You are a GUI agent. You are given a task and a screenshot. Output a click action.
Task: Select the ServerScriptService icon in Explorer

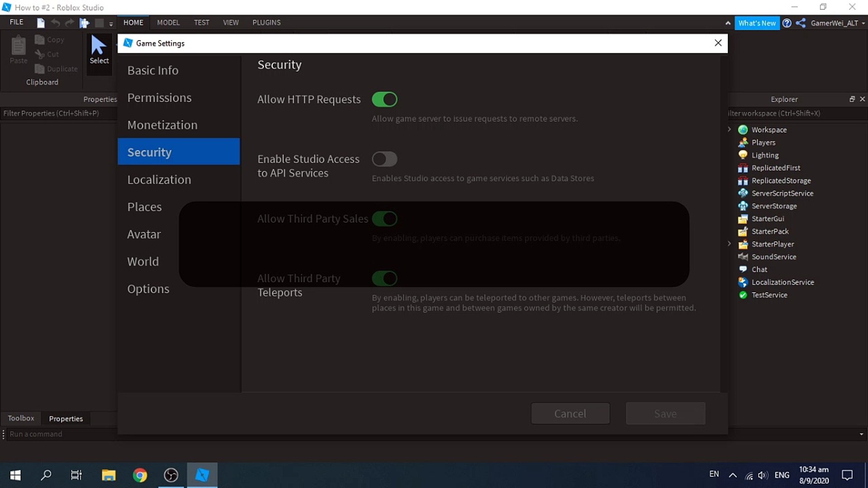[x=743, y=193]
